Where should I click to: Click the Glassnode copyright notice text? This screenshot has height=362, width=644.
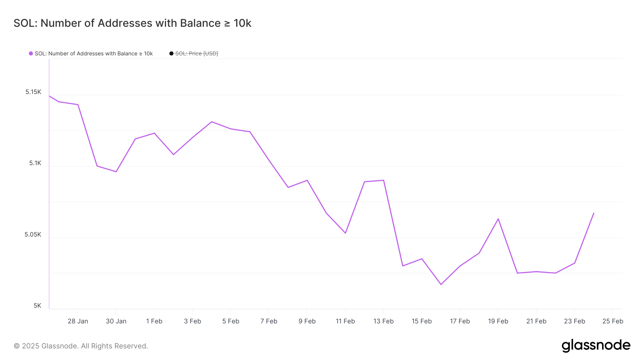tap(81, 346)
